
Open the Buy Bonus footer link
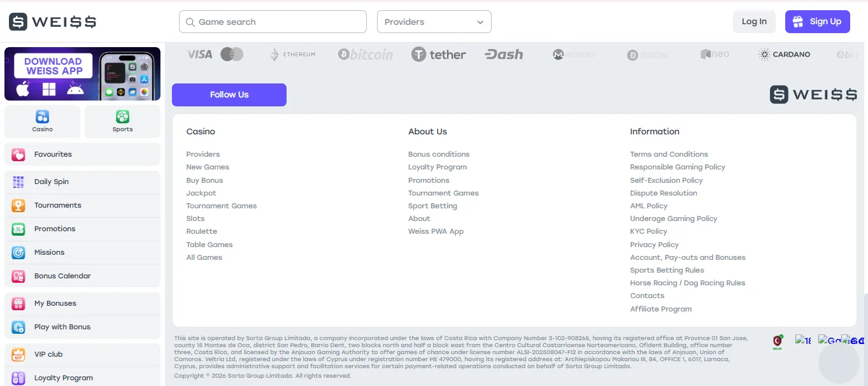point(204,180)
